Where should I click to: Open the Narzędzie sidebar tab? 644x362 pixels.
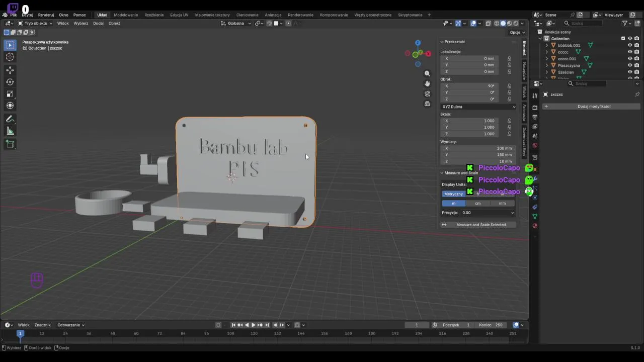pos(524,71)
